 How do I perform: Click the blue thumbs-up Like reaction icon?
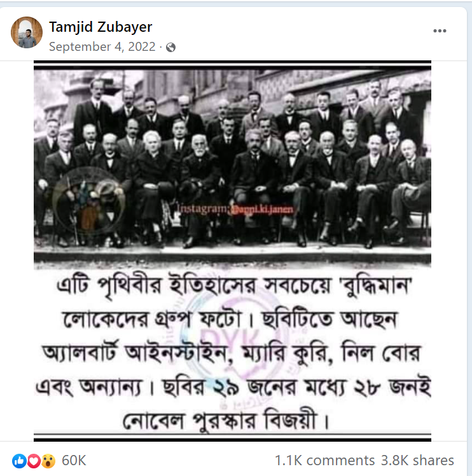[x=19, y=461]
